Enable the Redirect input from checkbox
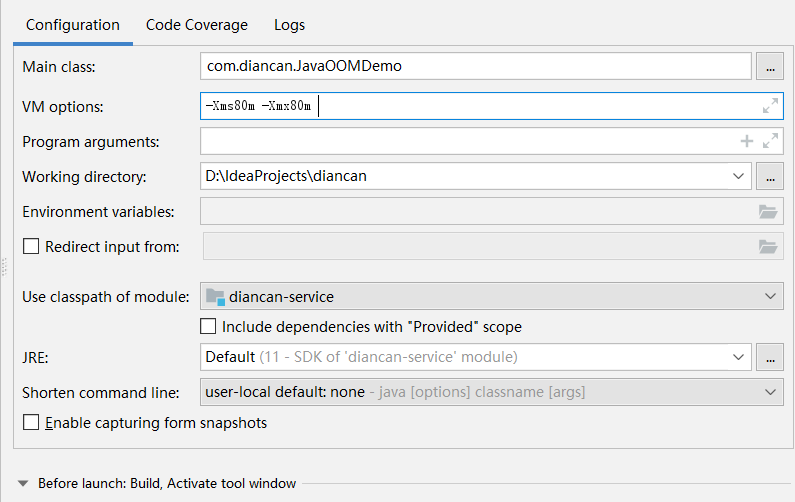 (x=30, y=246)
